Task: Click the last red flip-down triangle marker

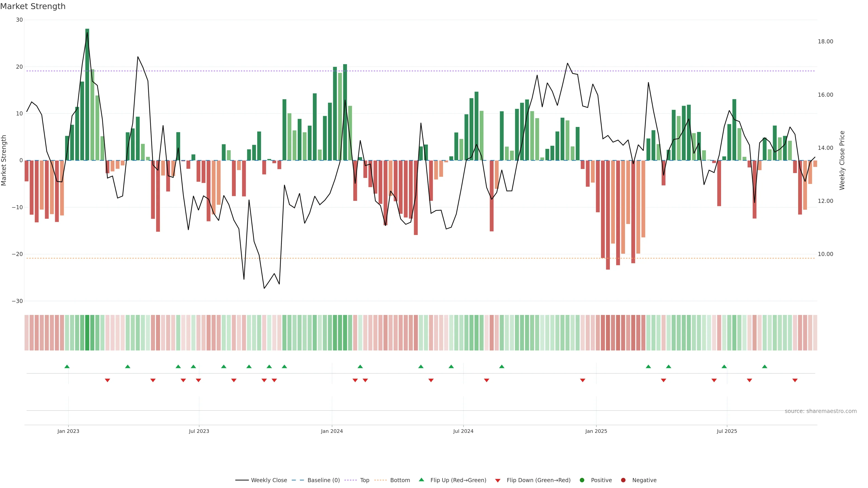Action: (795, 380)
